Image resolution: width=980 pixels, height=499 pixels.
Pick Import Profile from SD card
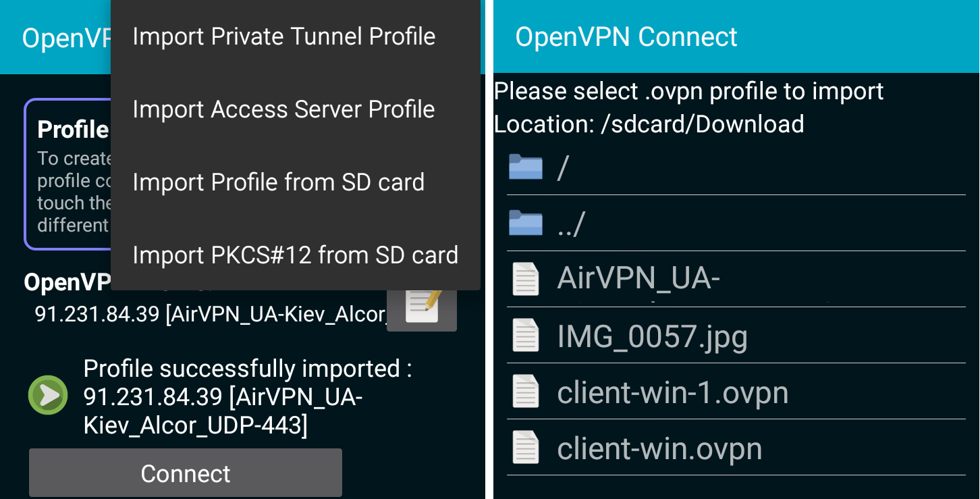tap(278, 182)
